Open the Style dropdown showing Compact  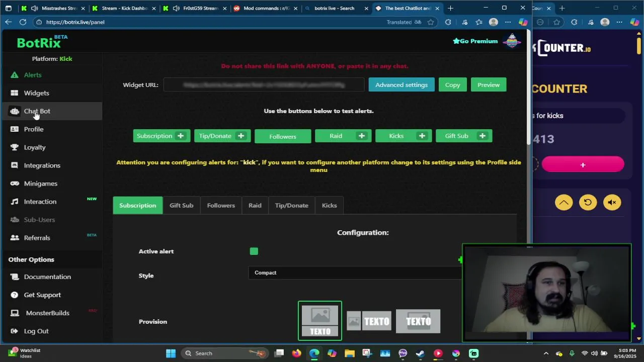(355, 273)
